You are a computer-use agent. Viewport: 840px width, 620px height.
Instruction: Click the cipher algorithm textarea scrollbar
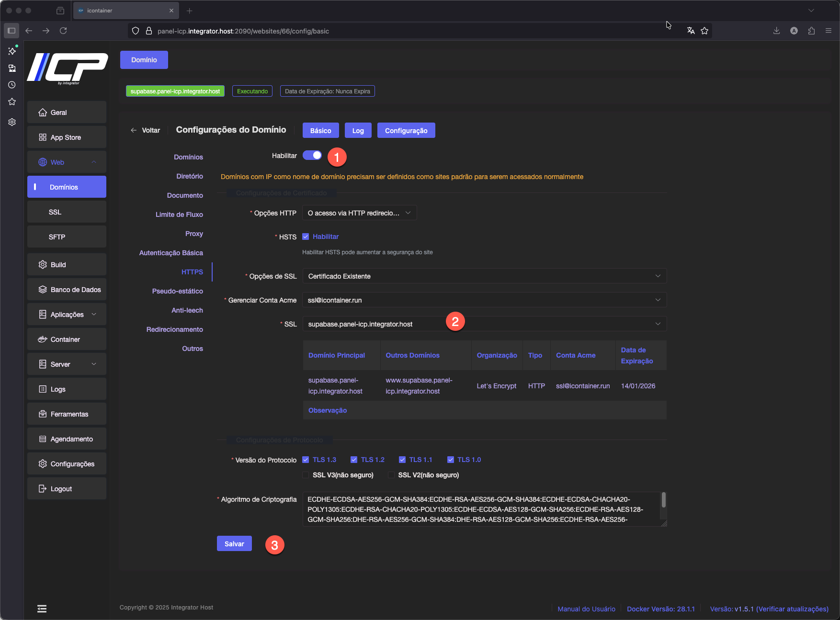coord(663,500)
